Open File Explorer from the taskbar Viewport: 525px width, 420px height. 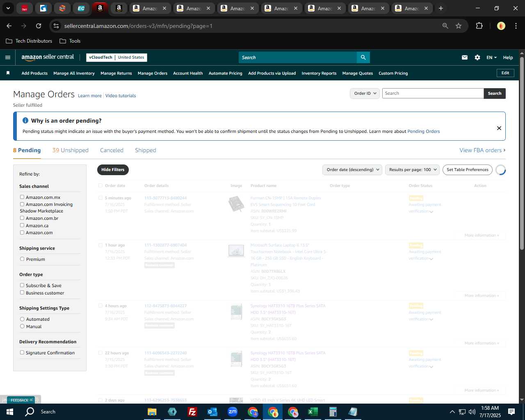click(x=152, y=412)
